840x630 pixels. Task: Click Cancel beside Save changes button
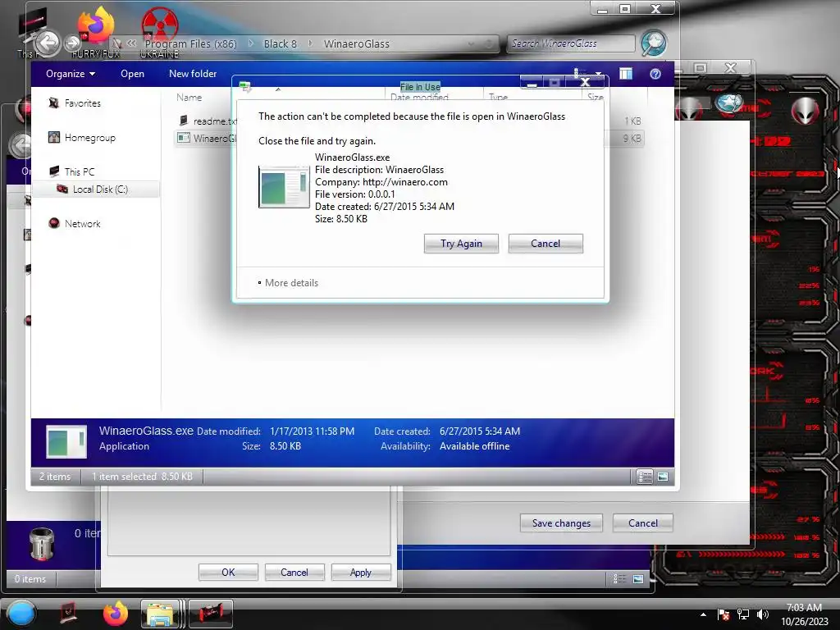coord(643,523)
